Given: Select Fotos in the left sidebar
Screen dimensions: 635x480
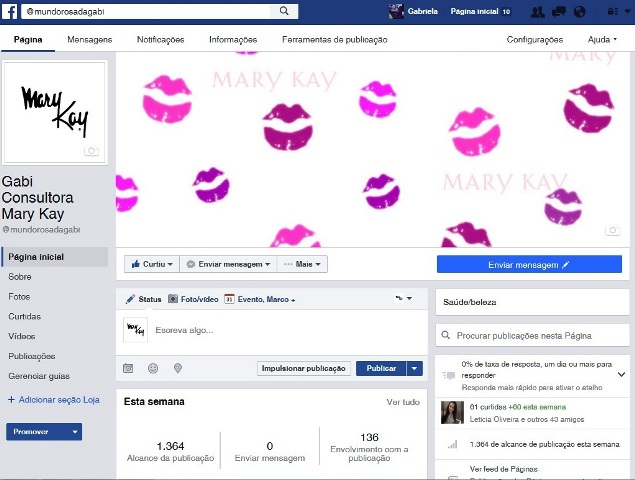Looking at the screenshot, I should point(19,297).
